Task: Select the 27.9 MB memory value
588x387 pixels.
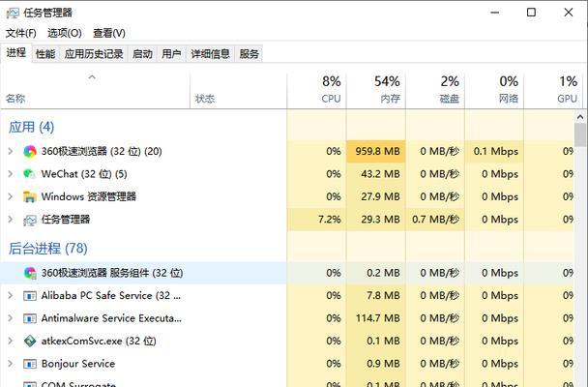Action: pos(380,196)
